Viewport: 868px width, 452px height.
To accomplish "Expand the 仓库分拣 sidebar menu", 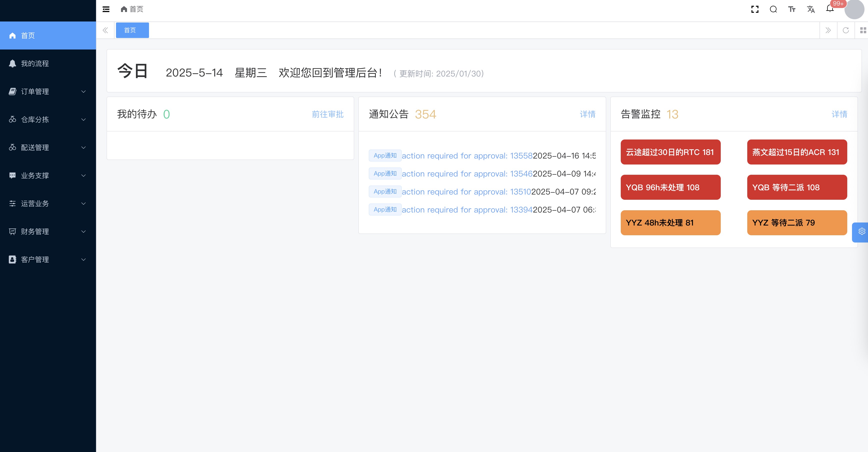I will [x=48, y=119].
